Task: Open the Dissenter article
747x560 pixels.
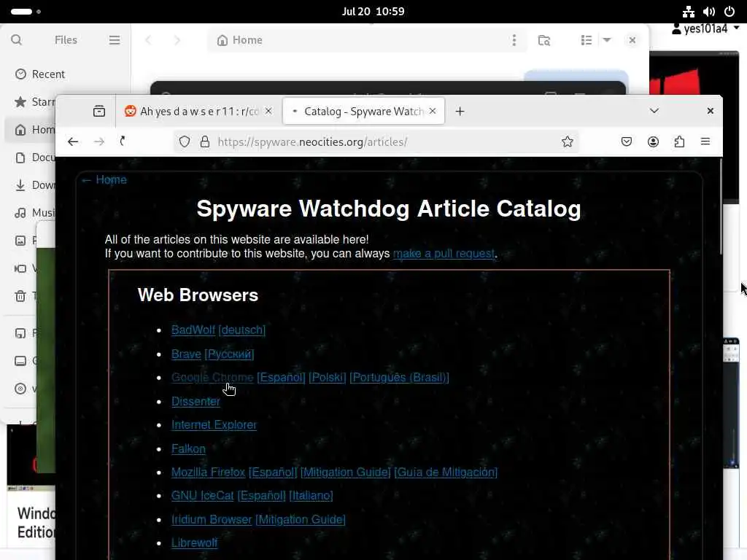Action: pyautogui.click(x=196, y=402)
